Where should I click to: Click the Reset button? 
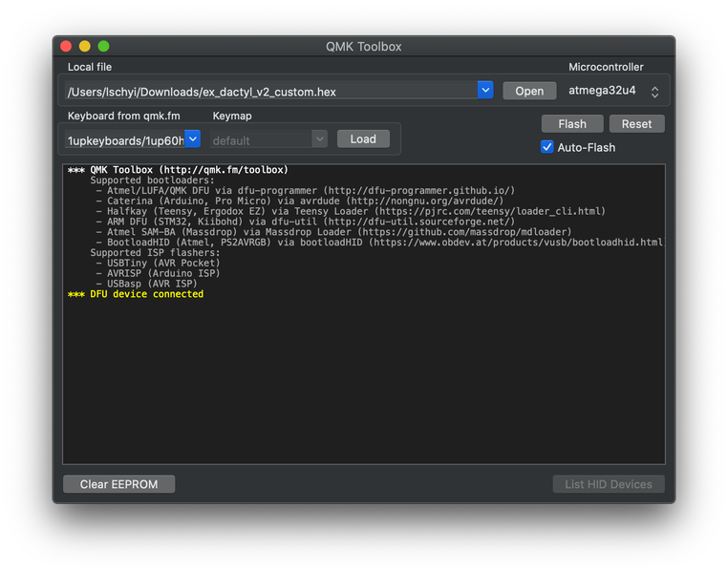point(636,124)
